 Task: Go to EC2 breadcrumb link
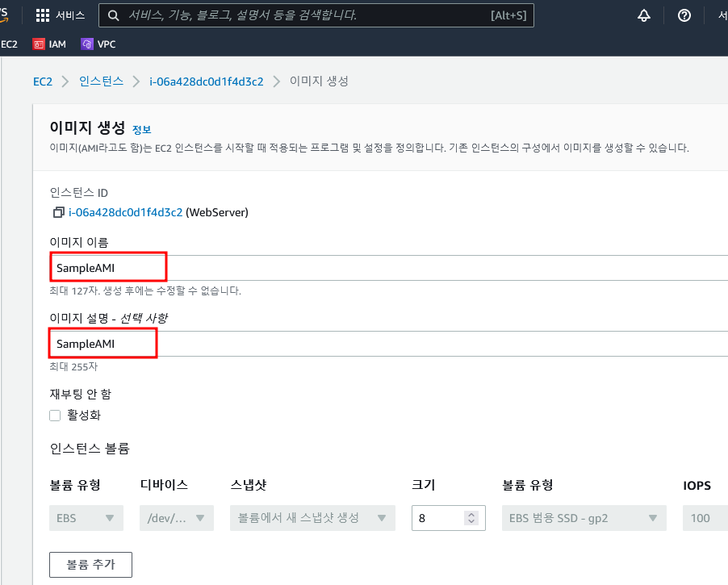[x=43, y=81]
